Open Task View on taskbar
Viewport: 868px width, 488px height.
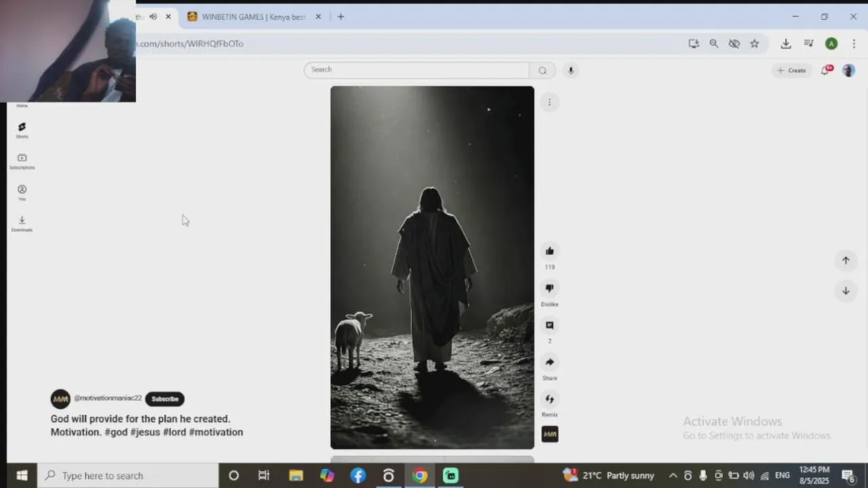[x=264, y=476]
